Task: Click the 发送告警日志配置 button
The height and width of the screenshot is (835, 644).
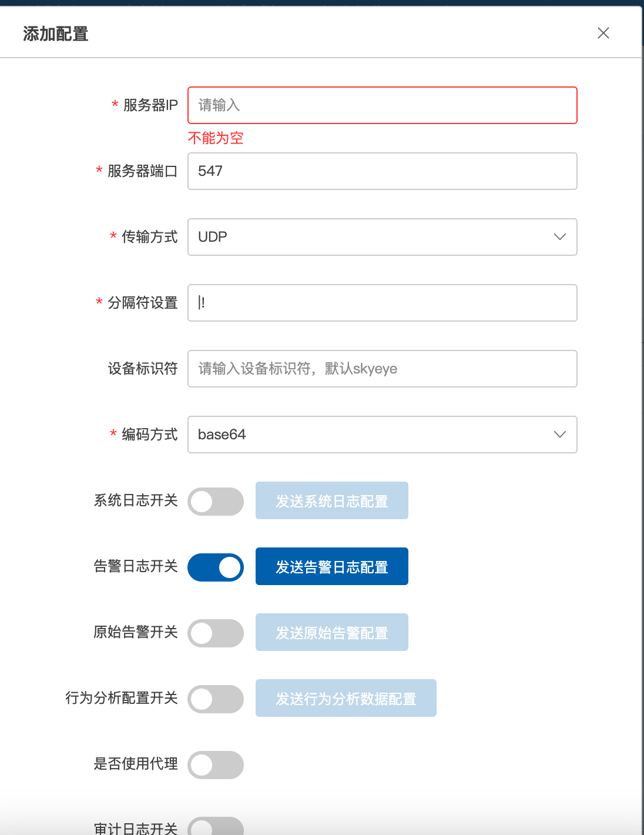Action: (332, 567)
